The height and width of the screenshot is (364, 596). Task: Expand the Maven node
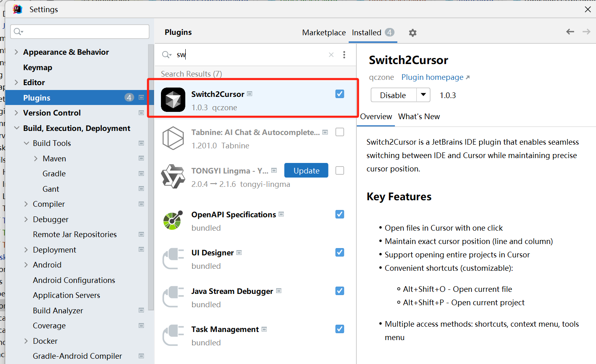point(36,158)
